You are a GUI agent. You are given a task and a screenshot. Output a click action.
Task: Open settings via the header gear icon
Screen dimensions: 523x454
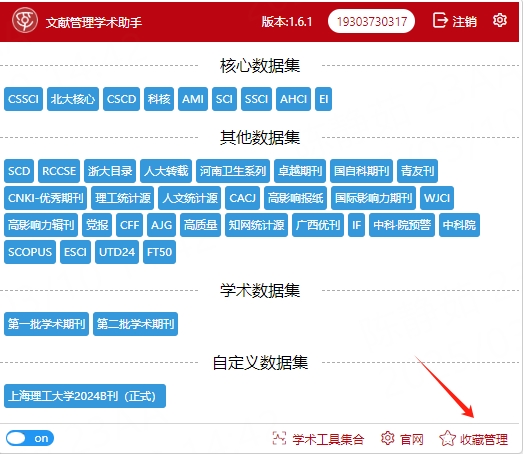tap(499, 20)
